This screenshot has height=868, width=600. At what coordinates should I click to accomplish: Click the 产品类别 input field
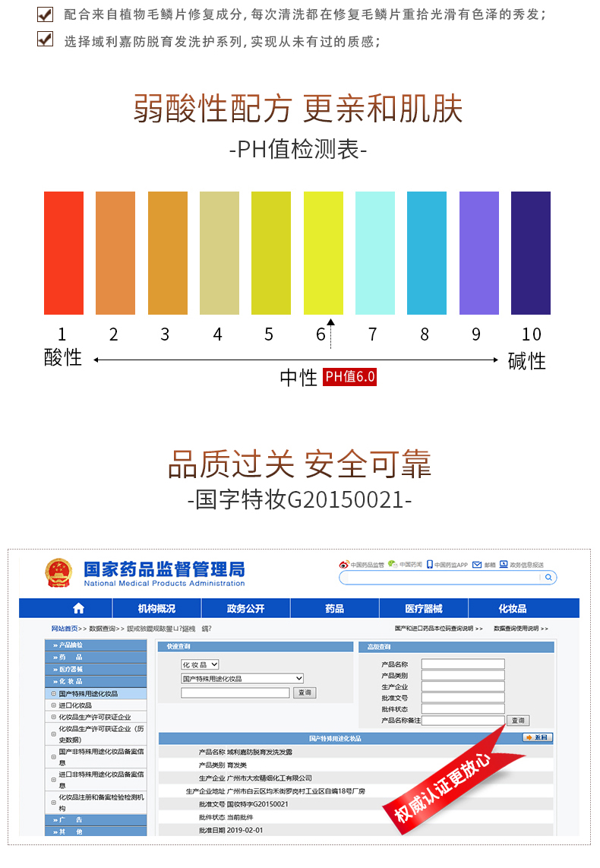463,675
